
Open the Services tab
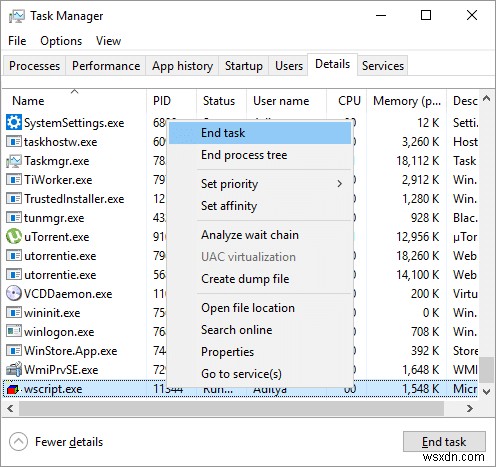tap(383, 66)
